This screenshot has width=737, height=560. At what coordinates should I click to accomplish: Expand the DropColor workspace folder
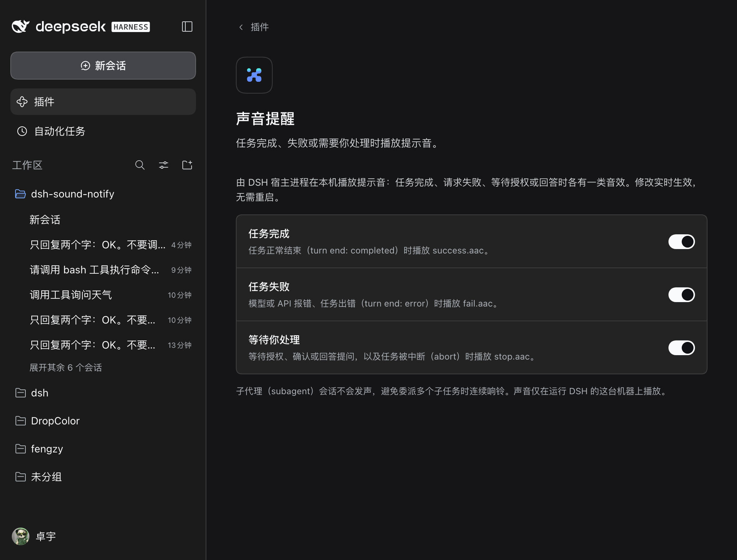[103, 421]
